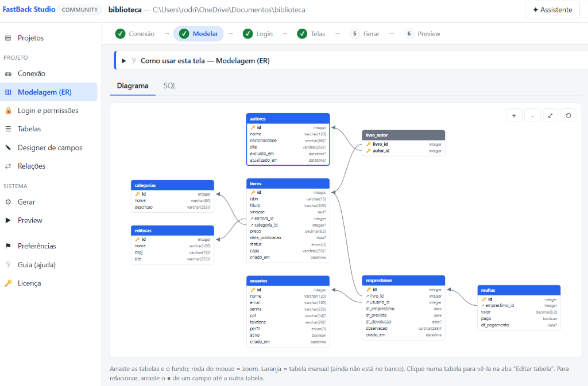This screenshot has height=386, width=588.
Task: Click the Preferências flag icon
Action: [8, 246]
